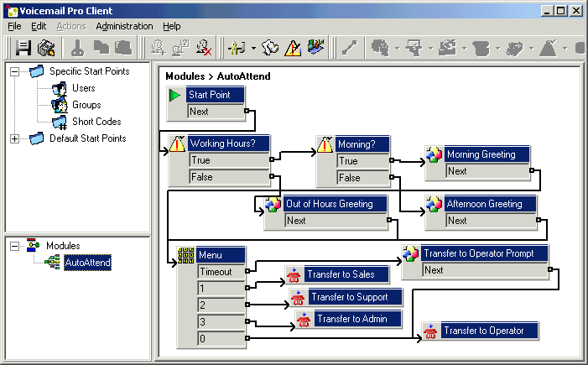Click the Miscellaneous Actions toolbar icon
The height and width of the screenshot is (365, 588).
point(514,49)
